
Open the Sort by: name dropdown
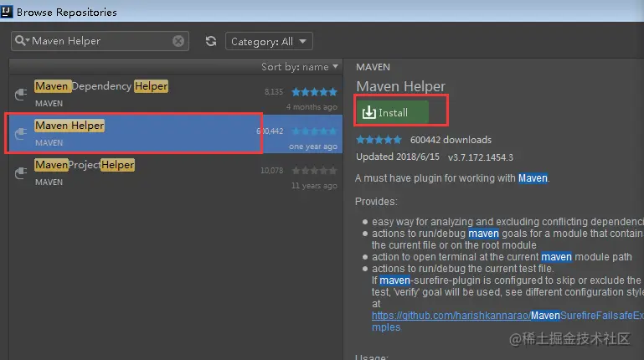[x=300, y=67]
